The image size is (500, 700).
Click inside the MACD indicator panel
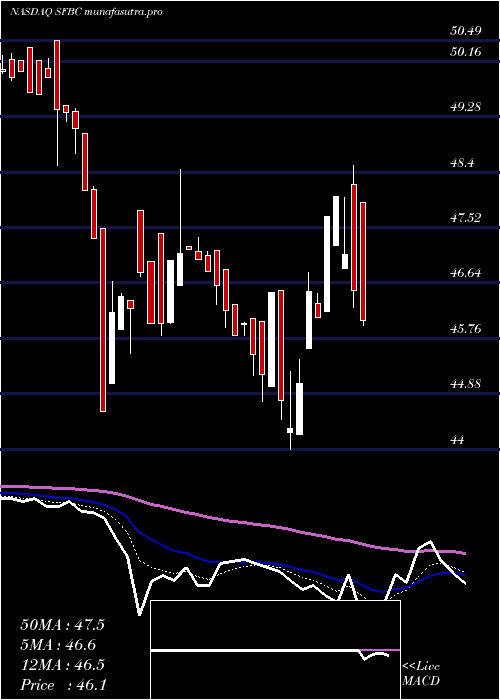tap(275, 650)
